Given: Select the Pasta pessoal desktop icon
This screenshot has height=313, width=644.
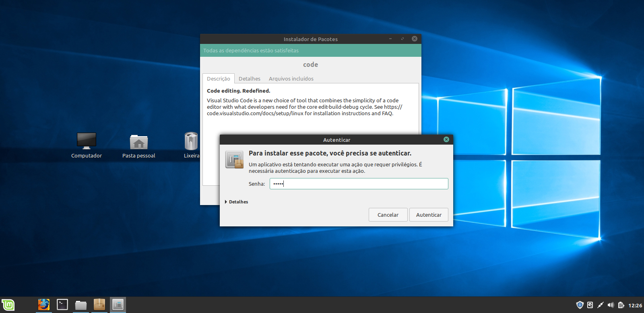Looking at the screenshot, I should click(x=139, y=145).
